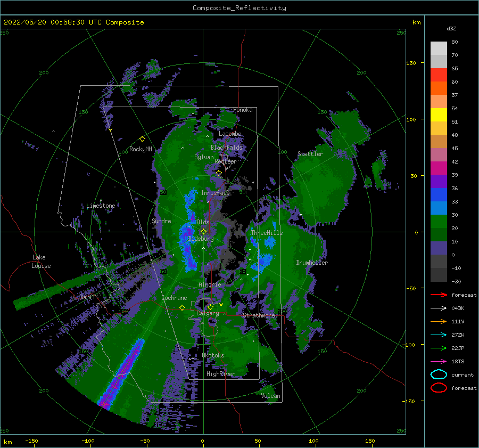Screen dimensions: 479x448
Task: Click the Sundre town label
Action: point(161,221)
